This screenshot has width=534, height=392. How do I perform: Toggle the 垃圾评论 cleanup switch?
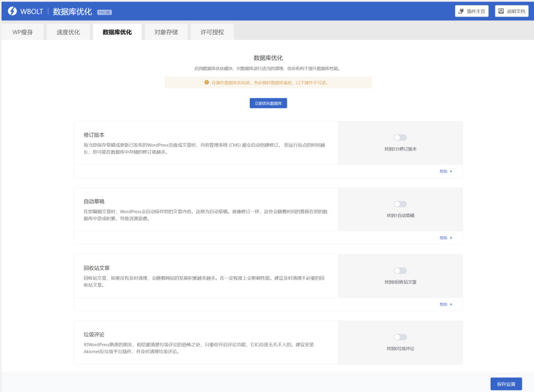400,337
